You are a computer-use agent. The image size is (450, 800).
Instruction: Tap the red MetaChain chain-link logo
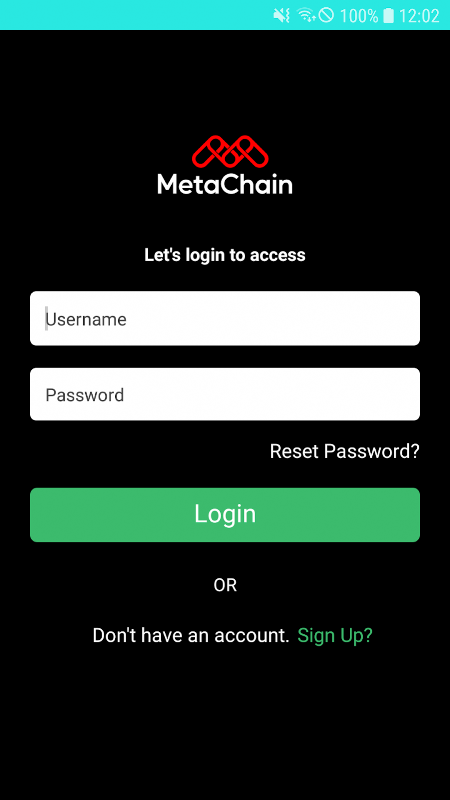[230, 151]
